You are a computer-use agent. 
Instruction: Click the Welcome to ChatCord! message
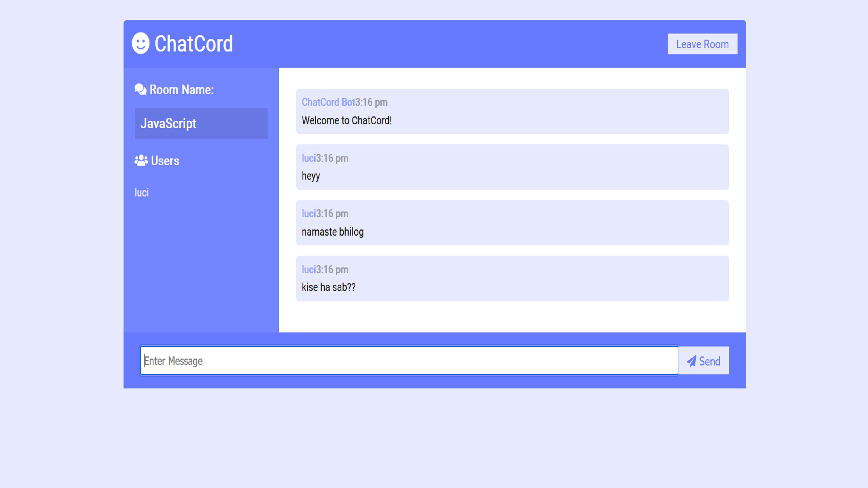click(x=347, y=120)
